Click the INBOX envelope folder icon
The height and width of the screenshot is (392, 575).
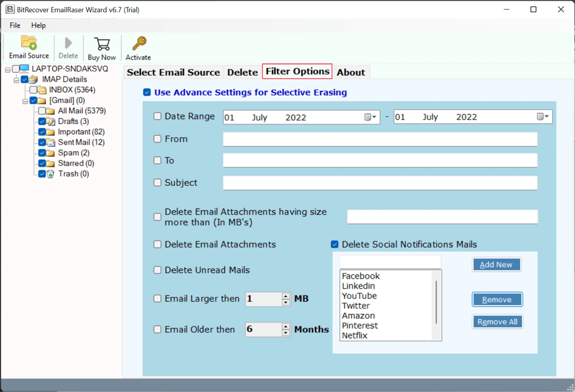42,90
